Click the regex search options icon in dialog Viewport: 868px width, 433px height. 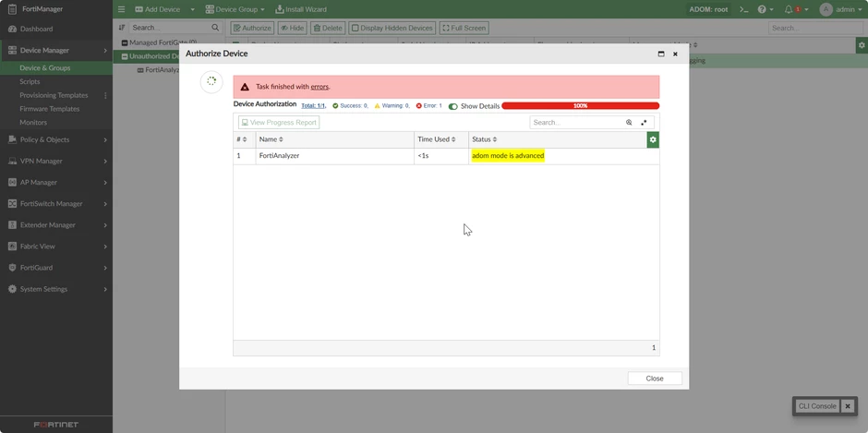[644, 123]
